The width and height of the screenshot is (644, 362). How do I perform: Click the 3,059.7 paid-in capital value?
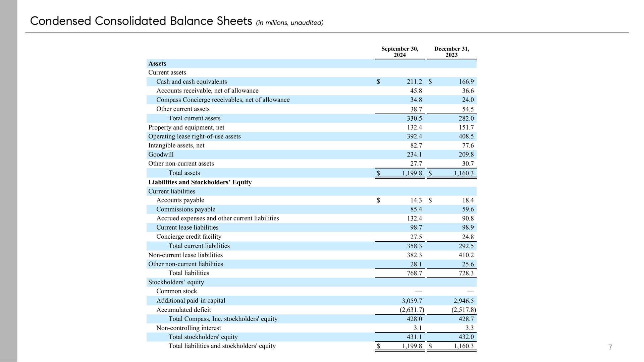[412, 301]
